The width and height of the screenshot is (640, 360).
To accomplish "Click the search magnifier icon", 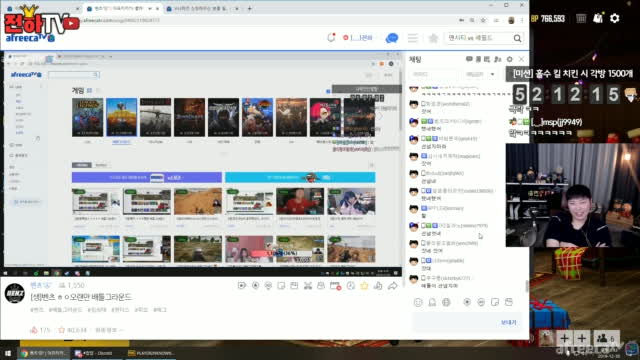I will [517, 38].
